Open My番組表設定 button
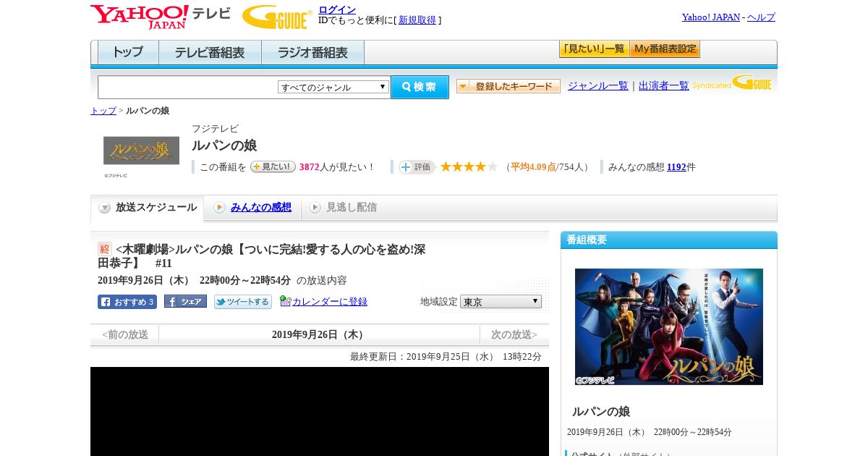 (x=665, y=49)
